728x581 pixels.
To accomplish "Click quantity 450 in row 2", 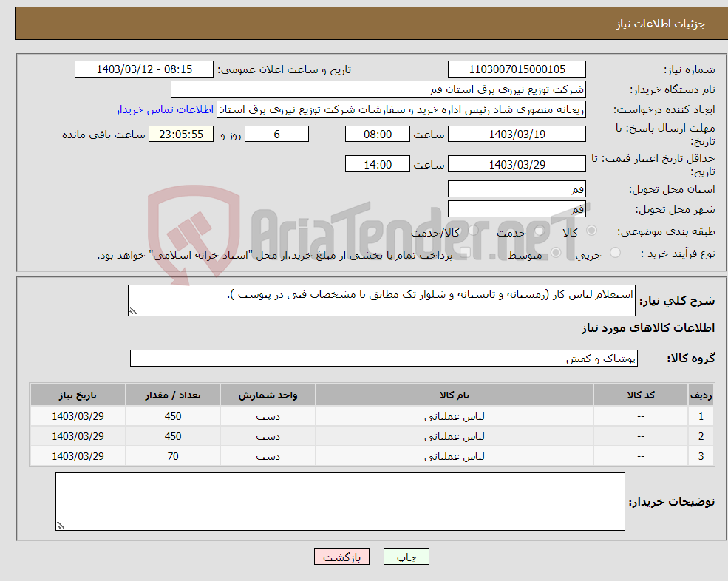I will 173,437.
